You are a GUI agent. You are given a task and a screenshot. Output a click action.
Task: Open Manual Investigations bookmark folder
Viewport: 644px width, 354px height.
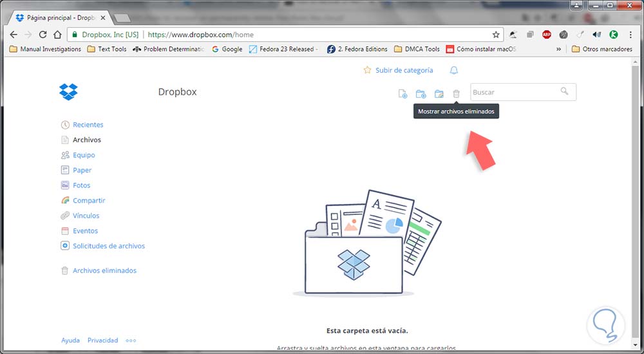click(45, 49)
